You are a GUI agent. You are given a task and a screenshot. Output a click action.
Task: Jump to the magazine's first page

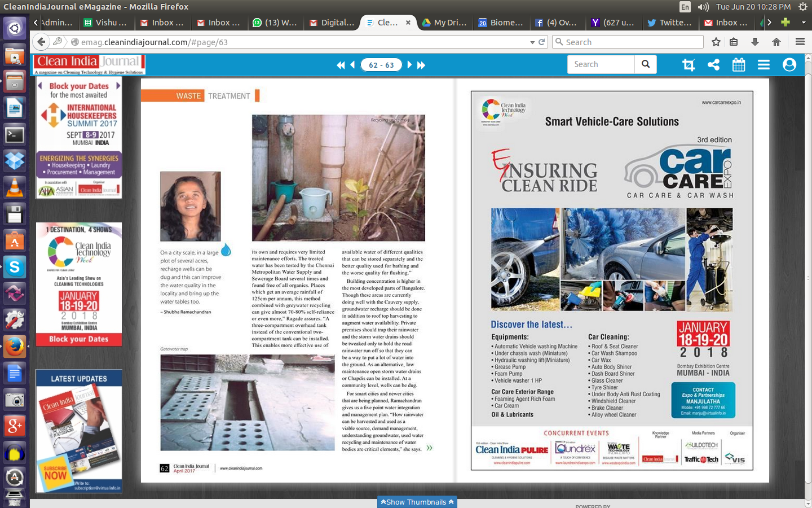[341, 65]
